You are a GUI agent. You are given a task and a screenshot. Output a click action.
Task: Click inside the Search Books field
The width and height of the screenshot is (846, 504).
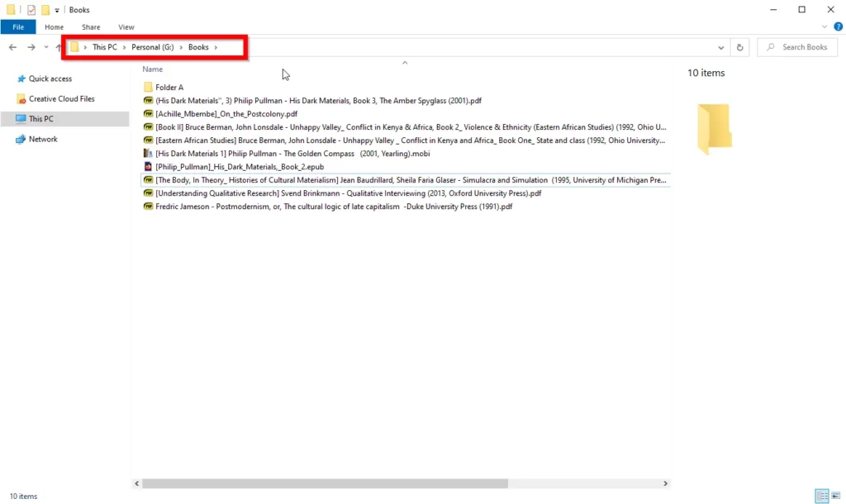pyautogui.click(x=797, y=47)
